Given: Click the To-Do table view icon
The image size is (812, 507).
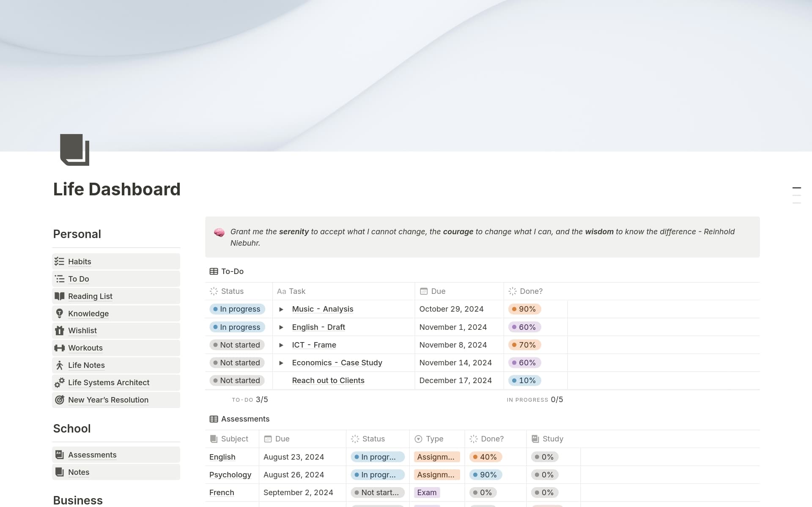Looking at the screenshot, I should coord(214,271).
